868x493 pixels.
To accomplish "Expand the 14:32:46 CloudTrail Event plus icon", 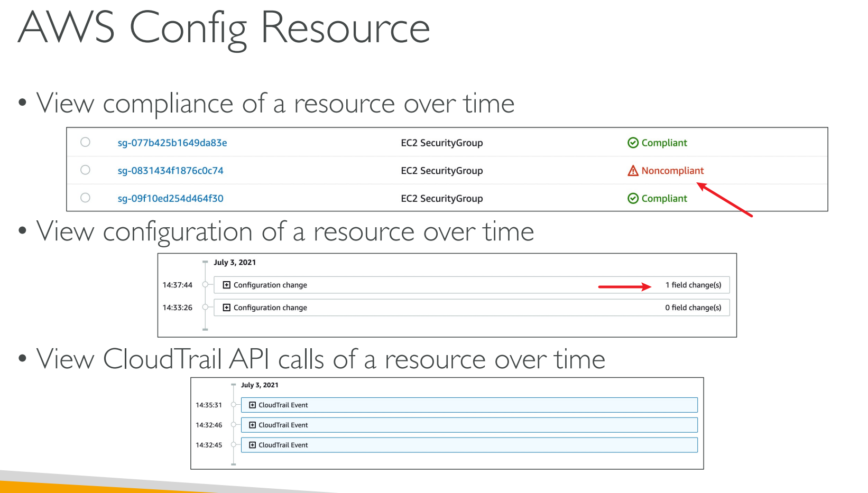I will click(253, 425).
